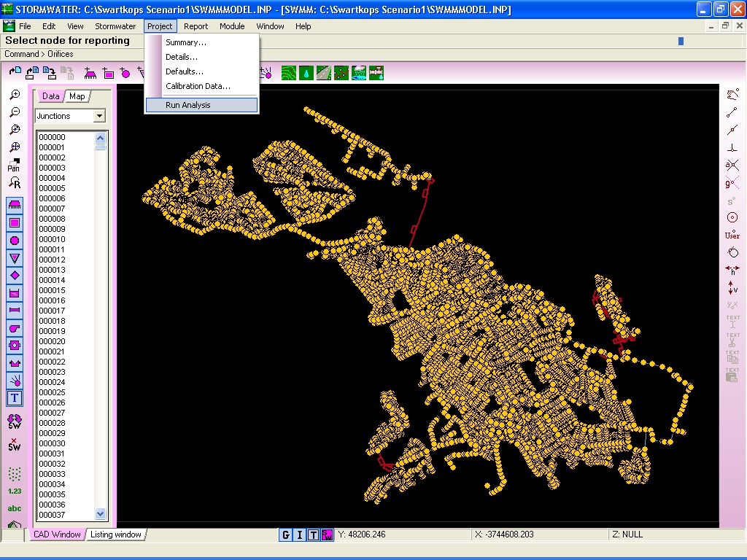Select the pump icon in left toolbar

coord(15,328)
